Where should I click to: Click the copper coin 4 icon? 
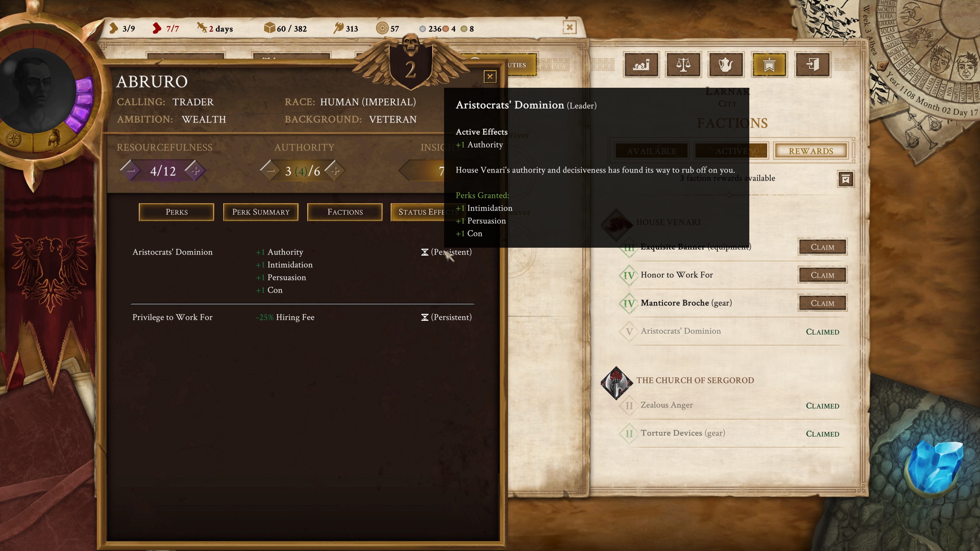tap(446, 29)
